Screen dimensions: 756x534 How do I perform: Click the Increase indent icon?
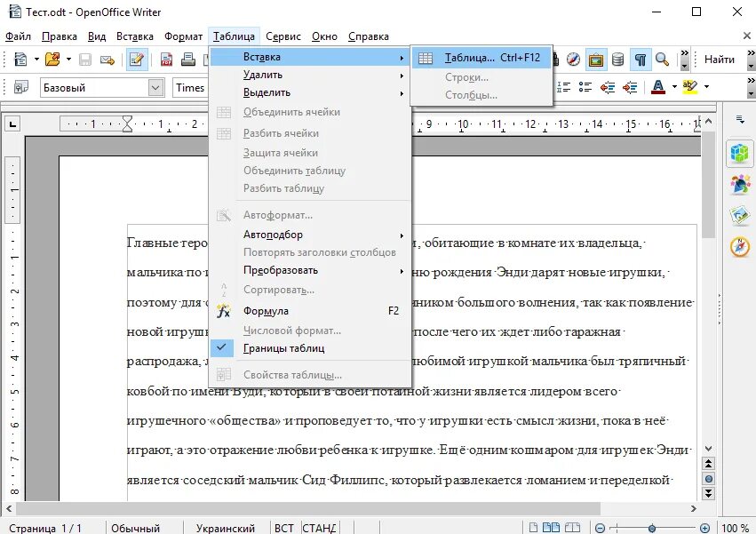(x=630, y=87)
